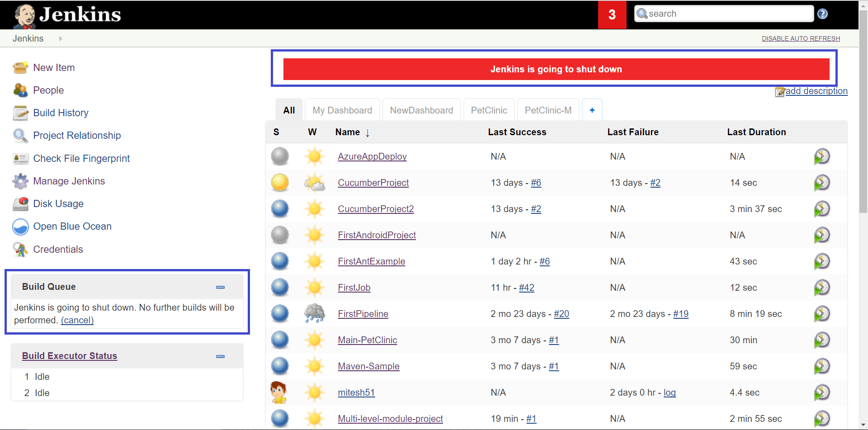This screenshot has height=430, width=868.
Task: Click the red notification count 3
Action: [x=612, y=14]
